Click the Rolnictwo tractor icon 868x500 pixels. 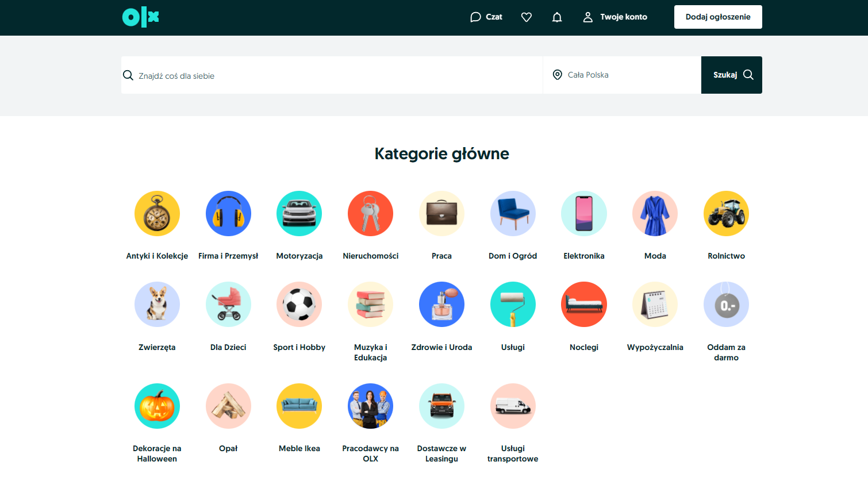tap(726, 213)
